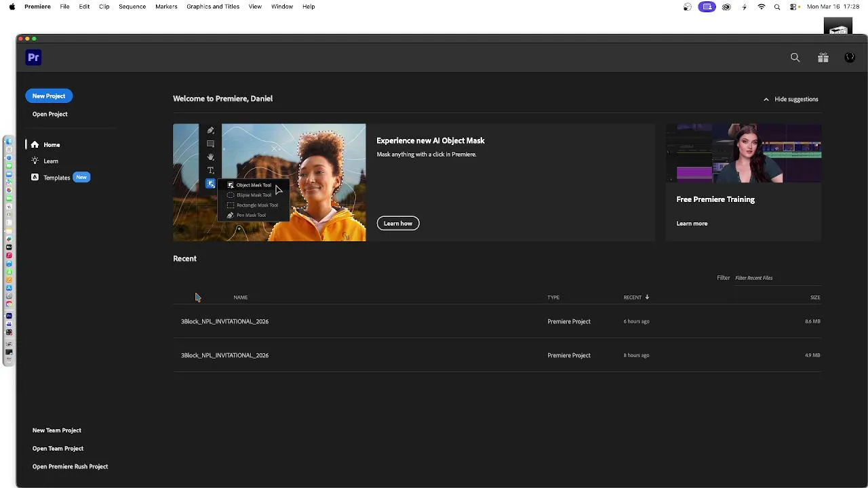Click the Learn how button

pyautogui.click(x=398, y=223)
